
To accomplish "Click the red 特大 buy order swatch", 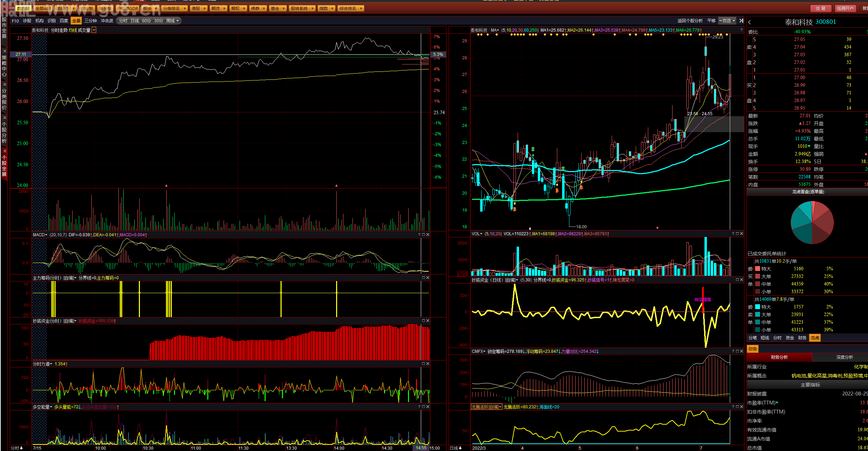I will click(758, 269).
